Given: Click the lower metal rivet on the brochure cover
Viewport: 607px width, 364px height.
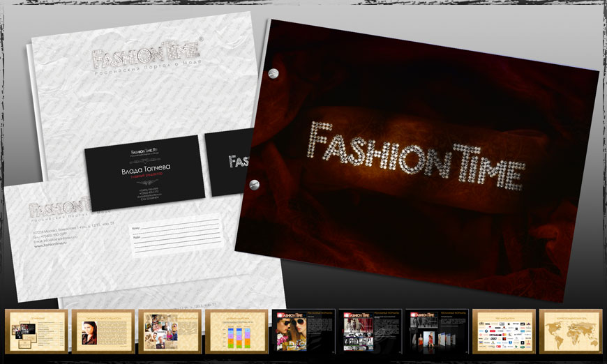Looking at the screenshot, I should click(x=255, y=185).
